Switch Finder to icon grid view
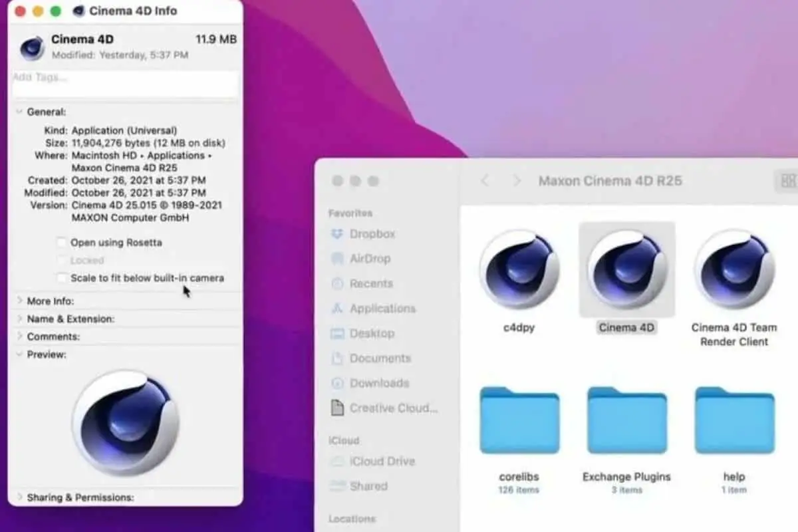Viewport: 798px width, 532px height. click(x=788, y=181)
